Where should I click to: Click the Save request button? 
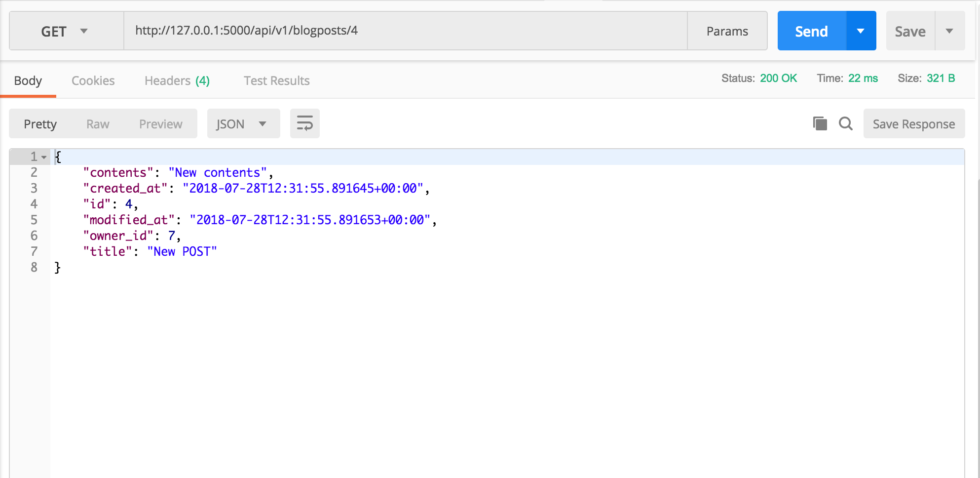click(x=910, y=31)
